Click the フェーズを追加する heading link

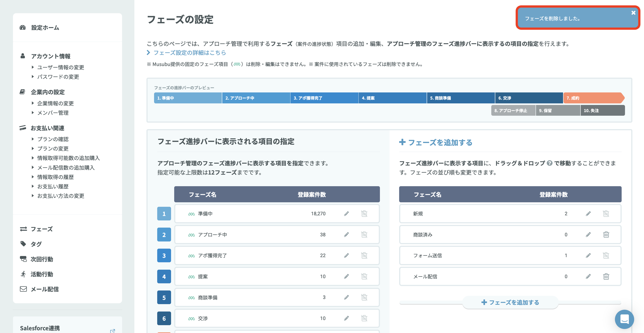pyautogui.click(x=436, y=142)
